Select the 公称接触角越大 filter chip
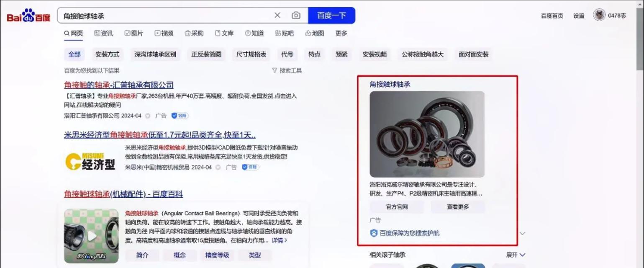 pos(423,54)
